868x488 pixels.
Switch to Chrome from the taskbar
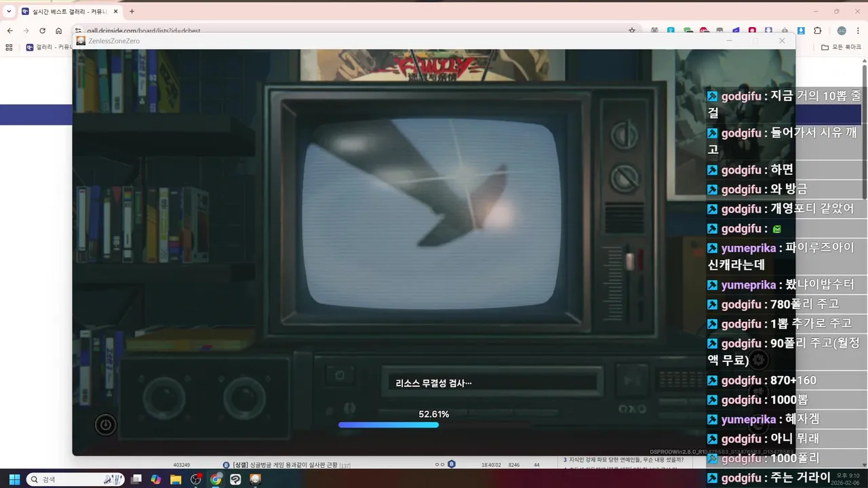point(216,479)
